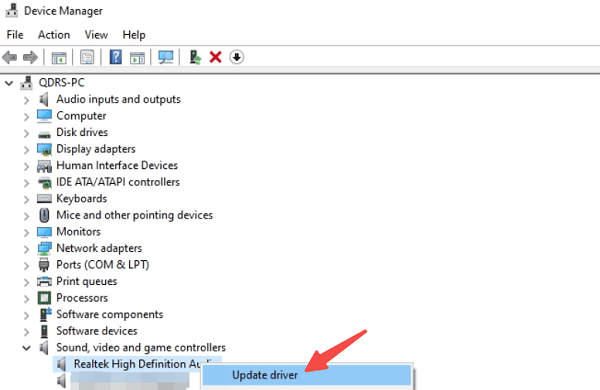The height and width of the screenshot is (390, 600).
Task: Expand Audio inputs and outputs chevron
Action: [26, 100]
